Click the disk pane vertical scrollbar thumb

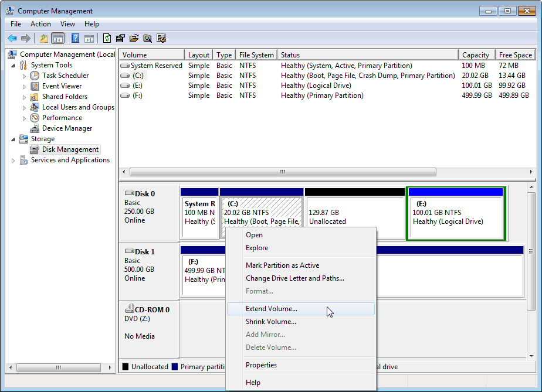(531, 251)
